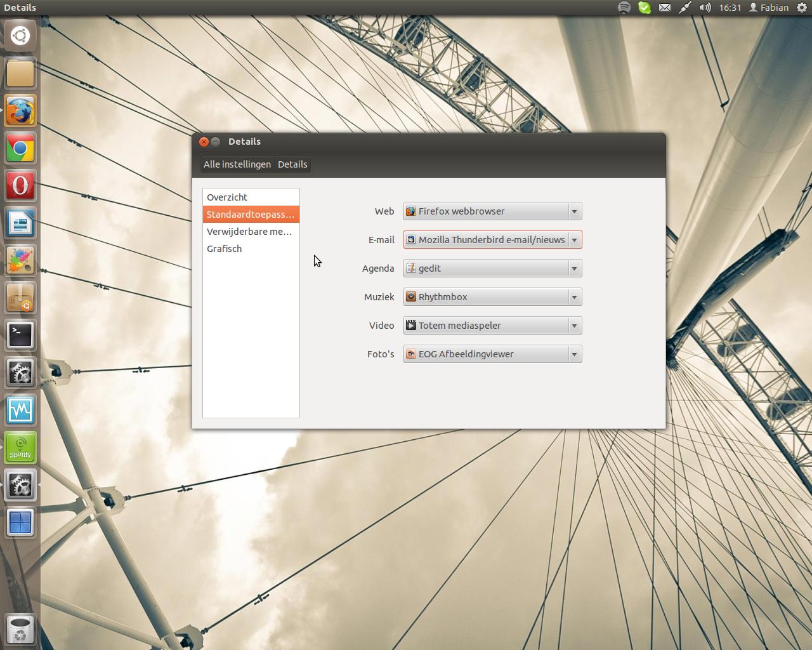
Task: Go back to Alle instellingen
Action: pyautogui.click(x=237, y=164)
